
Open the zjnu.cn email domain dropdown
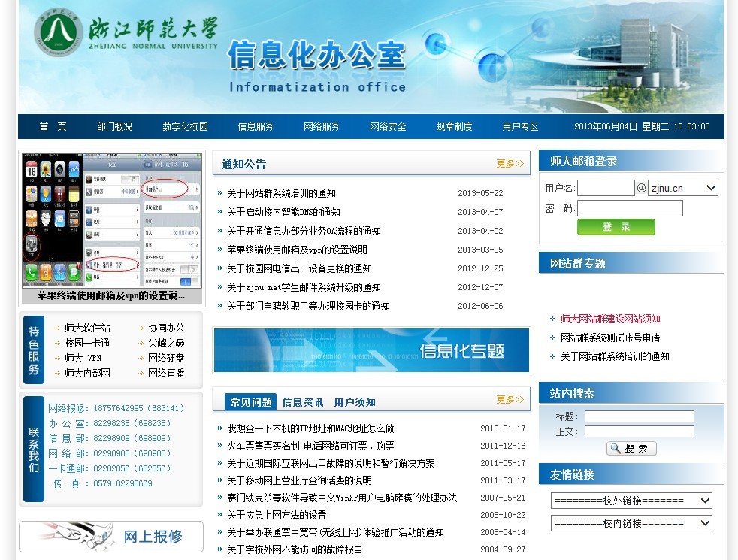[x=682, y=188]
